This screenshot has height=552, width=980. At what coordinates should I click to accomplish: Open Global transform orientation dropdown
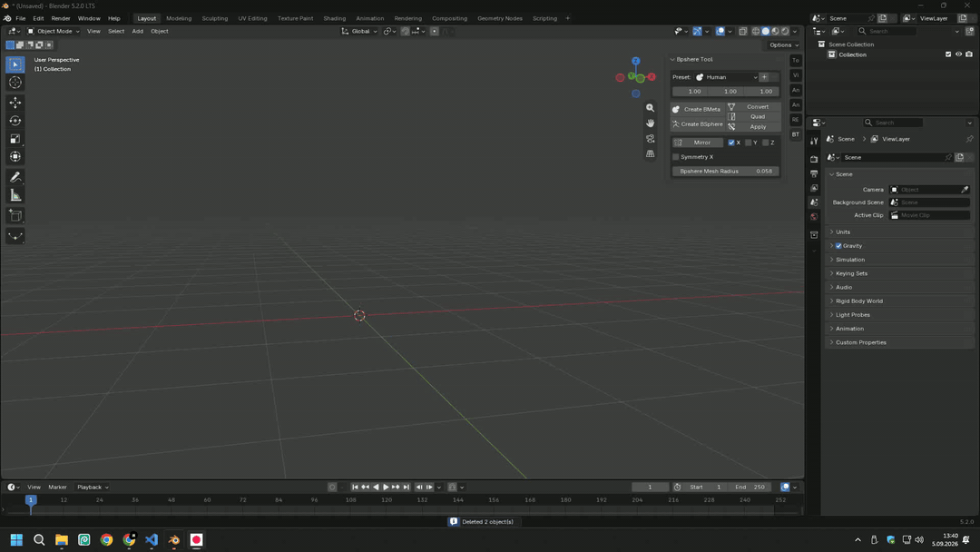coord(359,31)
